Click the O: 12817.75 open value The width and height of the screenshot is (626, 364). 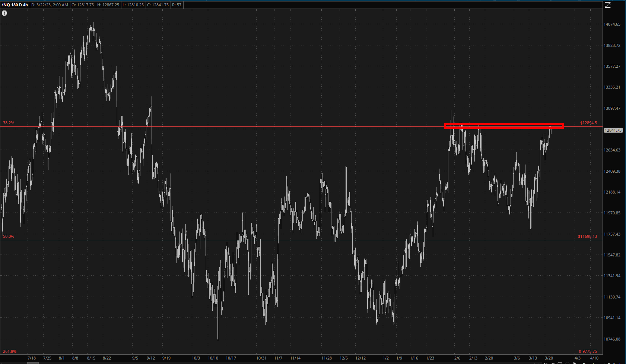coord(83,5)
